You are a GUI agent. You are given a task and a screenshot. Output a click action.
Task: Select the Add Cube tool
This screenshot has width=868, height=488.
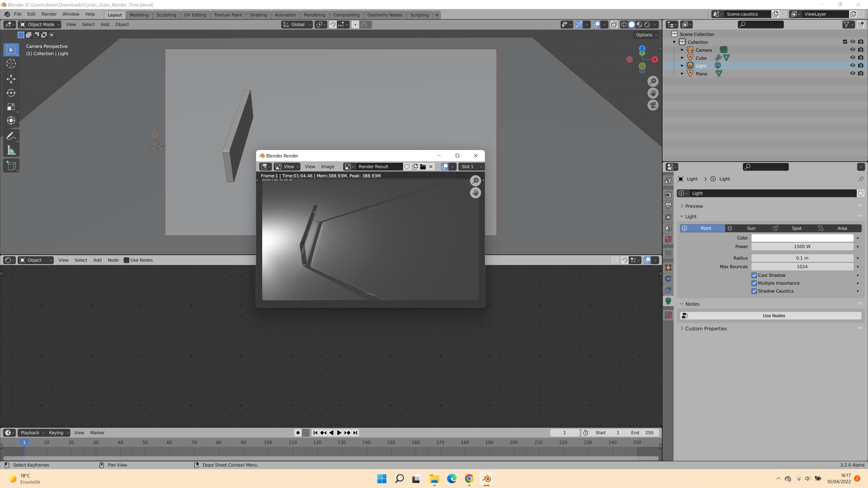[x=11, y=166]
